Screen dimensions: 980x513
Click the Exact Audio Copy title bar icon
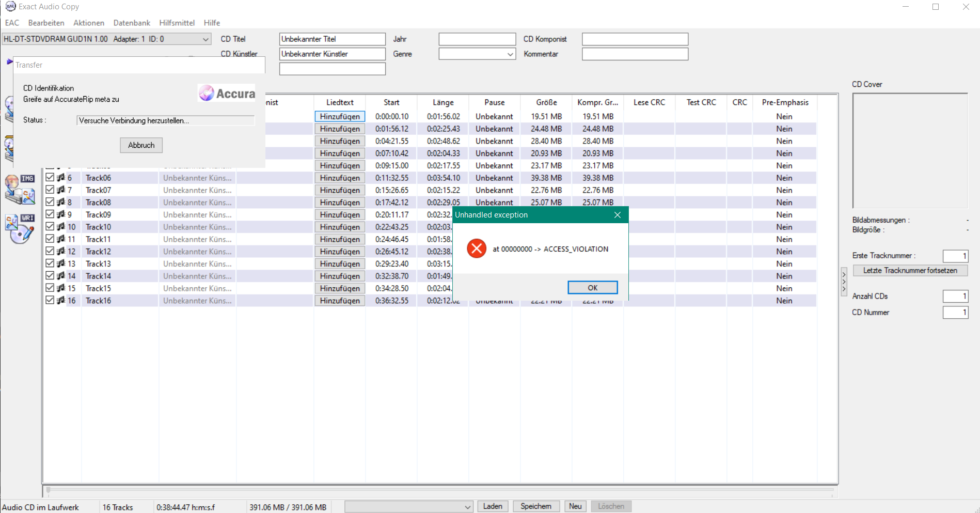click(10, 6)
